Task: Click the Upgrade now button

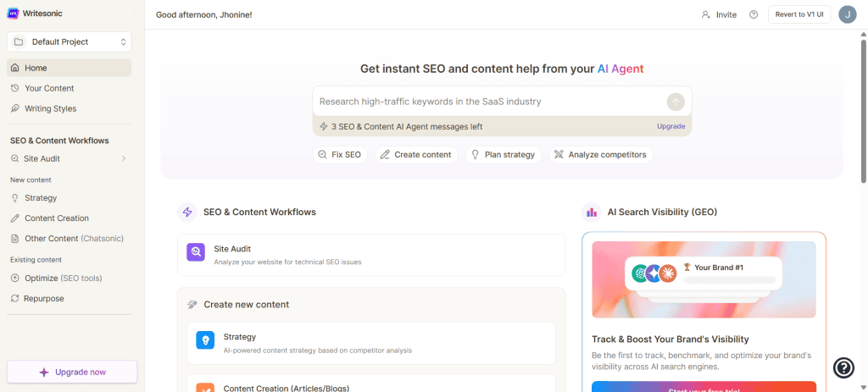Action: pyautogui.click(x=72, y=372)
